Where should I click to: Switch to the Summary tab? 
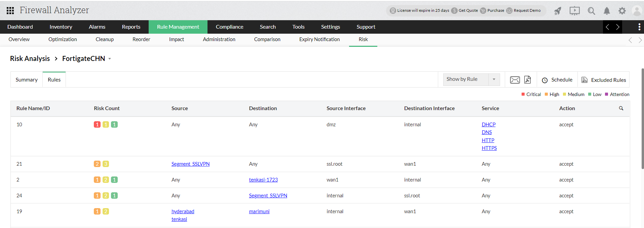point(27,80)
